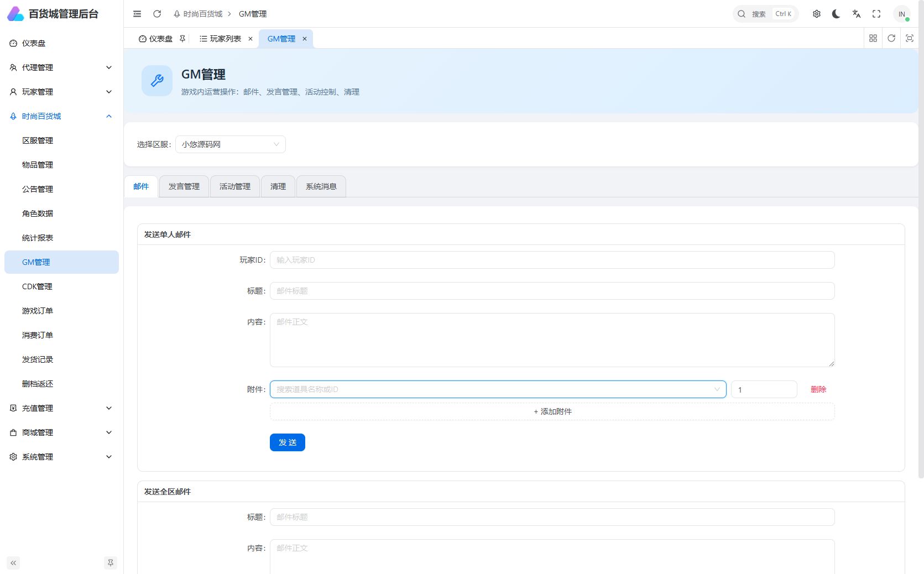Open the language translation icon
The image size is (924, 574).
coord(857,14)
